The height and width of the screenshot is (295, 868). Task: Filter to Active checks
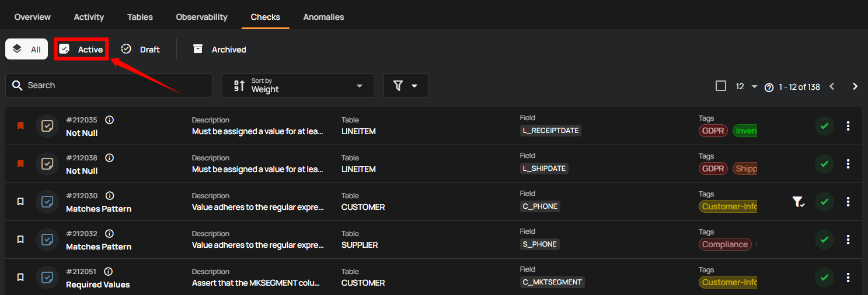81,50
